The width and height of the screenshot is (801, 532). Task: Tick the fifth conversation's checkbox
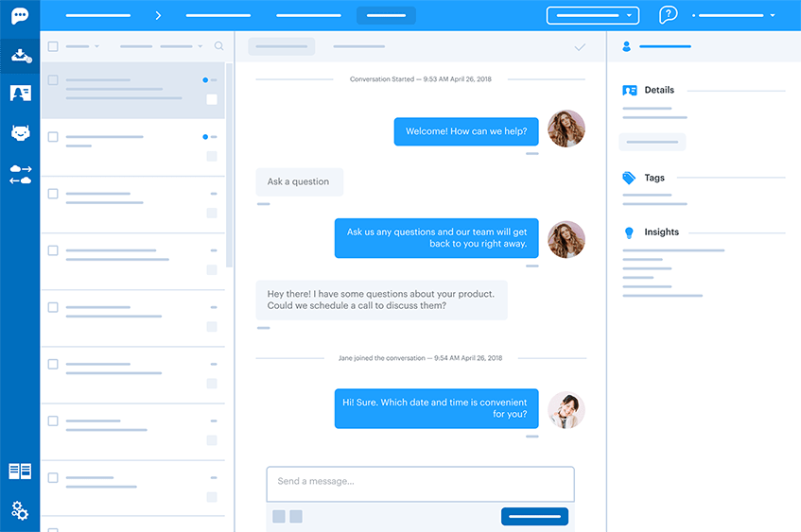[x=53, y=307]
